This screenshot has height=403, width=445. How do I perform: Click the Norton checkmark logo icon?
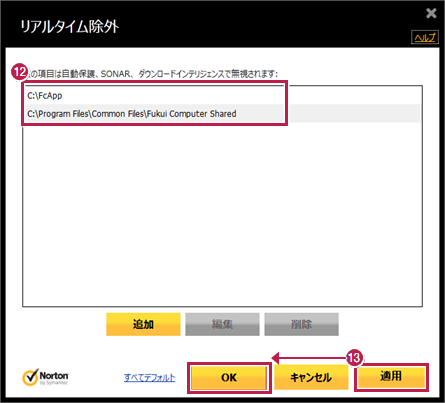click(30, 377)
